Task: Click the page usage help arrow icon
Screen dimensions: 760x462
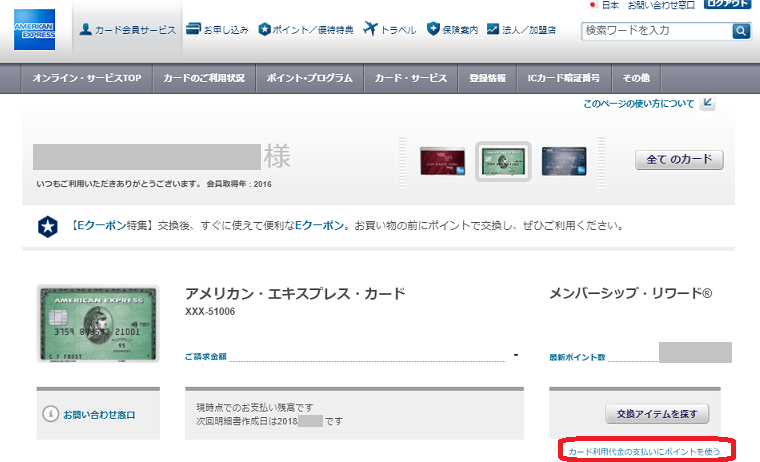Action: click(x=708, y=102)
